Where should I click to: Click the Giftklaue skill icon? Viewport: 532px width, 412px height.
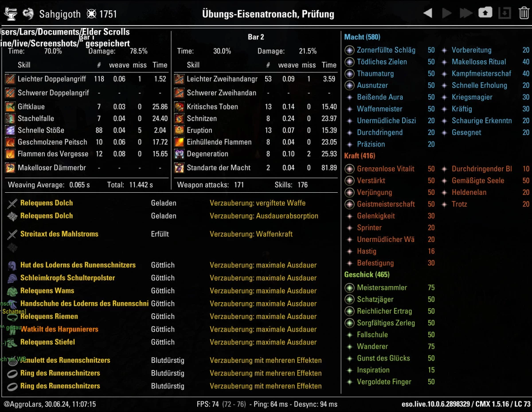(x=10, y=107)
